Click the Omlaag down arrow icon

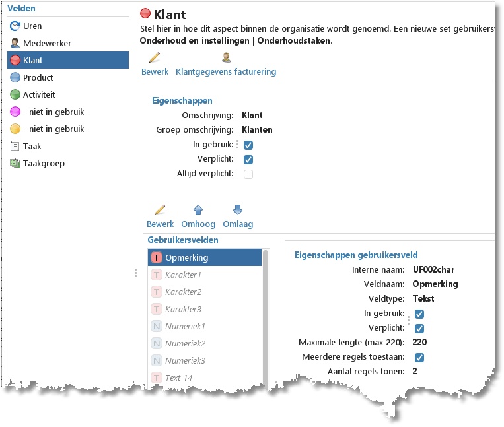coord(238,210)
